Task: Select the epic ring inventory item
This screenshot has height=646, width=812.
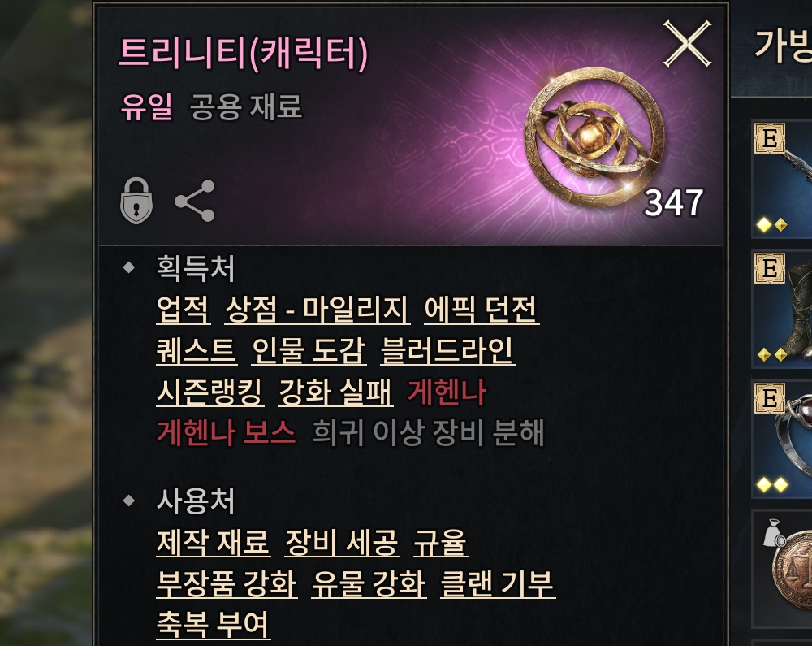Action: [x=782, y=439]
